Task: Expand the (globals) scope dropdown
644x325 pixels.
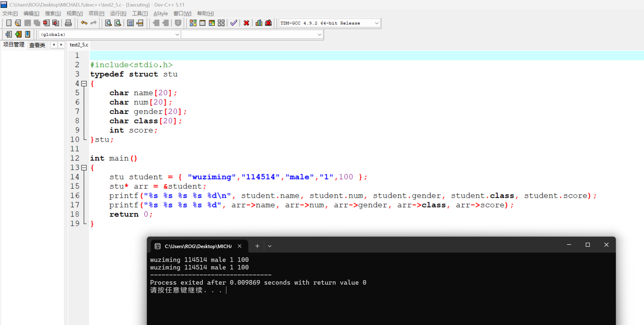Action: click(177, 35)
